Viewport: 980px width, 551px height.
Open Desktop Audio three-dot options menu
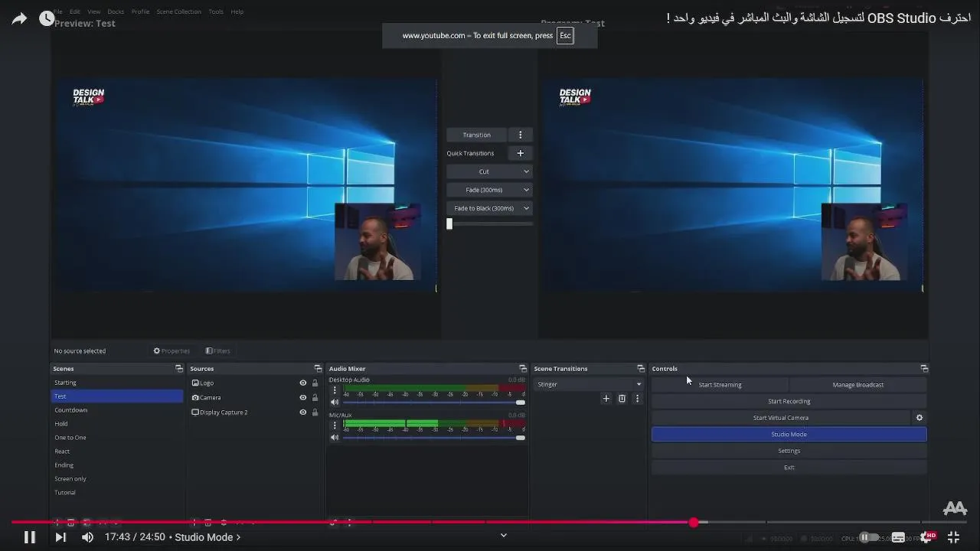[x=335, y=390]
